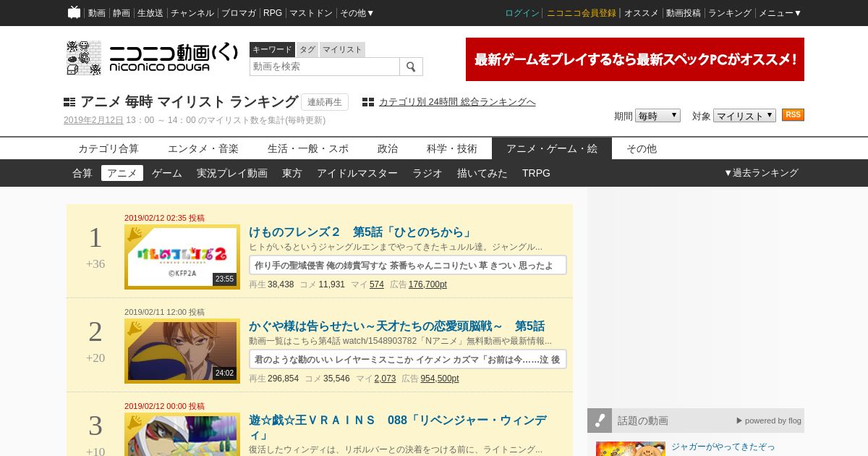Click the pen icon in 話題の動画 header
Viewport: 868px width, 456px height.
tap(600, 421)
